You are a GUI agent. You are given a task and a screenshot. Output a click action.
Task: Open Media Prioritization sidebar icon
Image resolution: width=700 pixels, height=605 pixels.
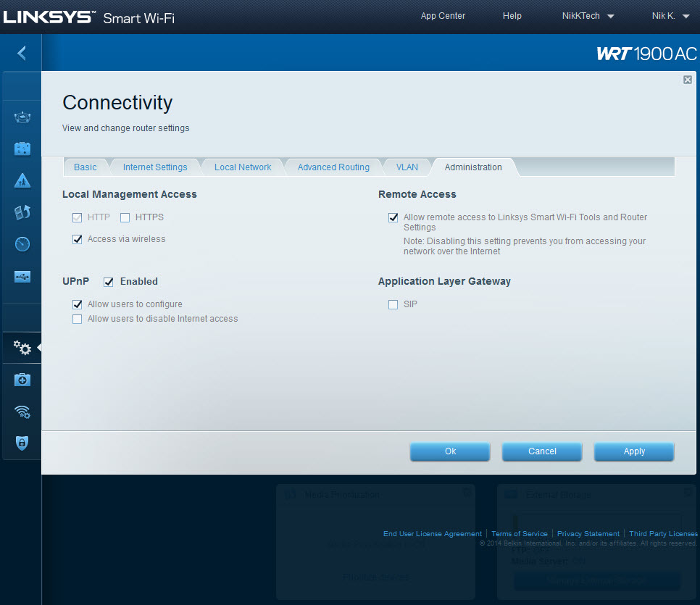[22, 212]
